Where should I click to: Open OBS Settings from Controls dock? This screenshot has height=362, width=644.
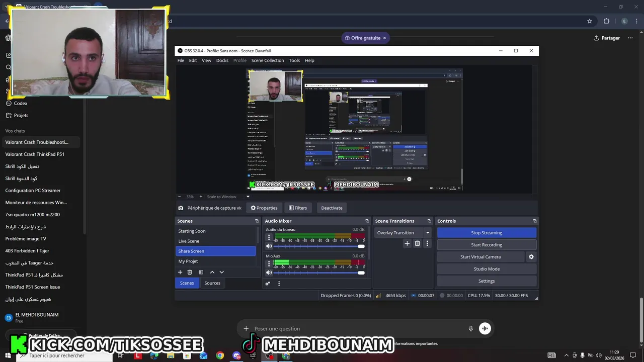coord(487,281)
